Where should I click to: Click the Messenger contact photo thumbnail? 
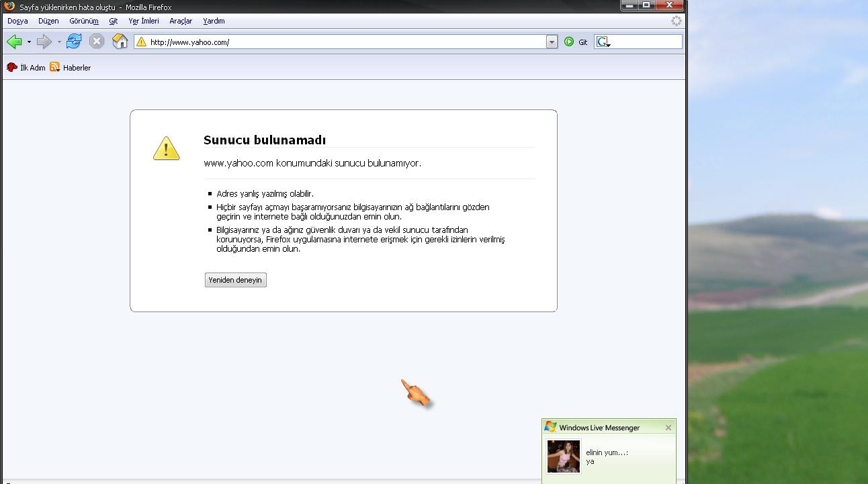tap(563, 457)
